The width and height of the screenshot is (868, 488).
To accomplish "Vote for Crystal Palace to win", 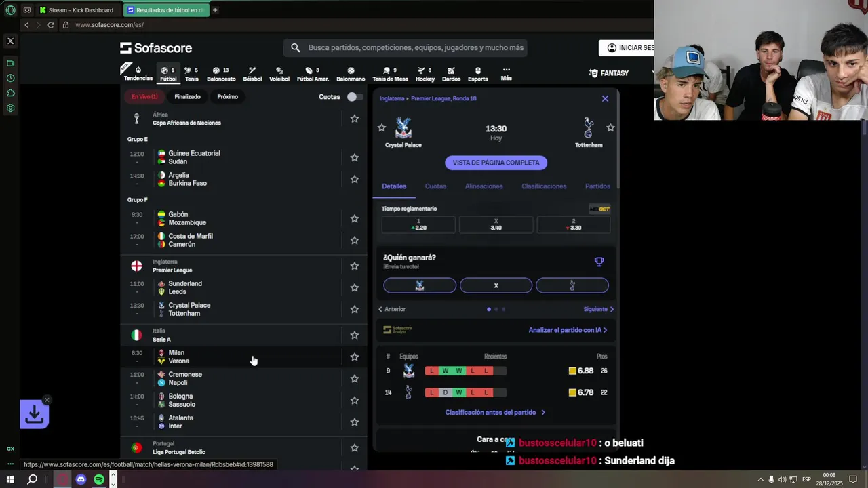I will coord(420,285).
